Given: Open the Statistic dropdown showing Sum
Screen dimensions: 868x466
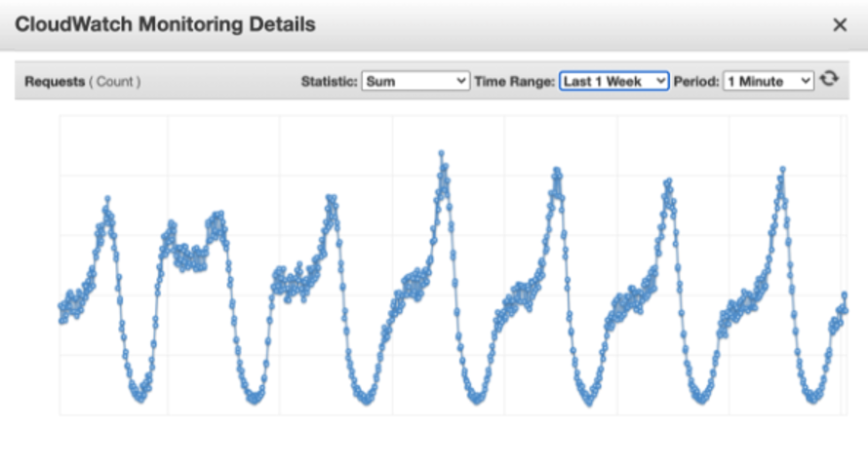Looking at the screenshot, I should [x=415, y=81].
